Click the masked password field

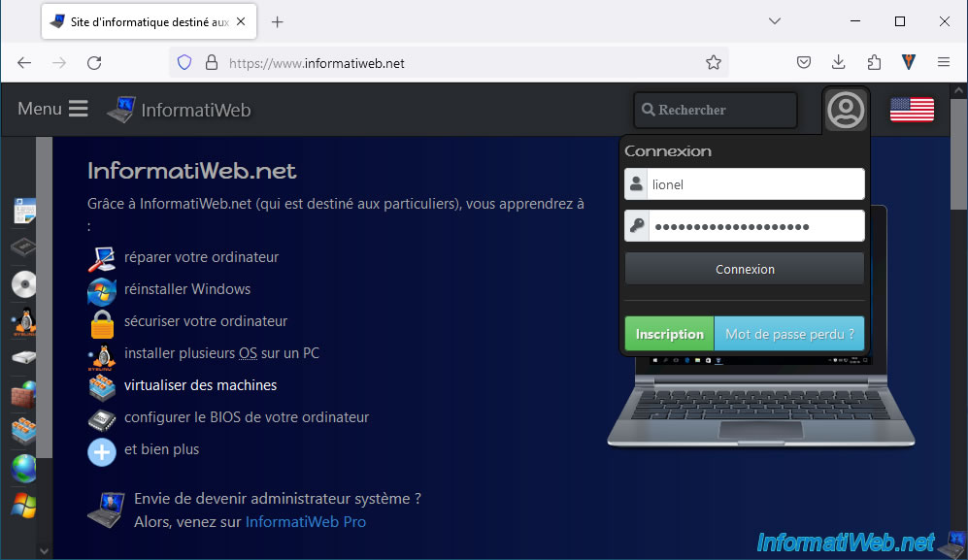tap(745, 226)
